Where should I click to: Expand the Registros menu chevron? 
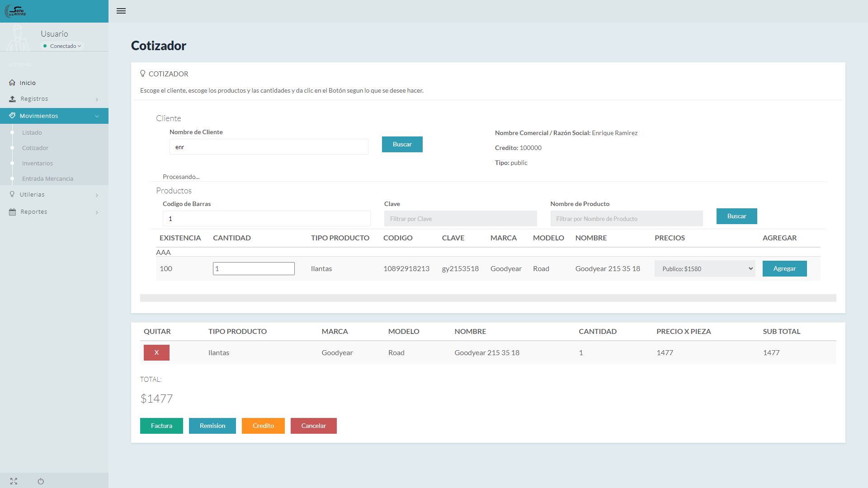click(x=97, y=99)
